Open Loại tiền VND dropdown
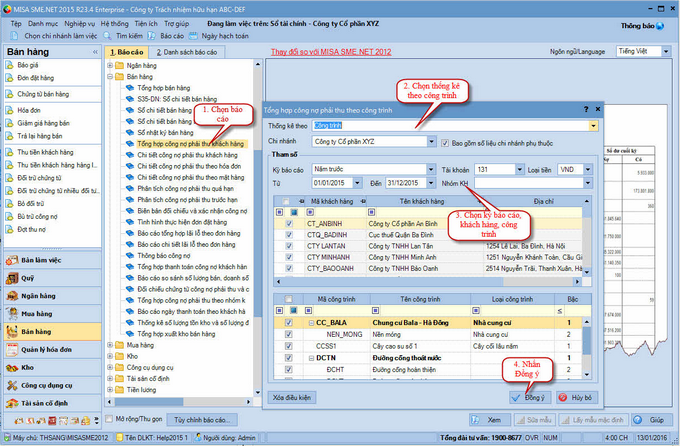This screenshot has height=446, width=680. (588, 169)
